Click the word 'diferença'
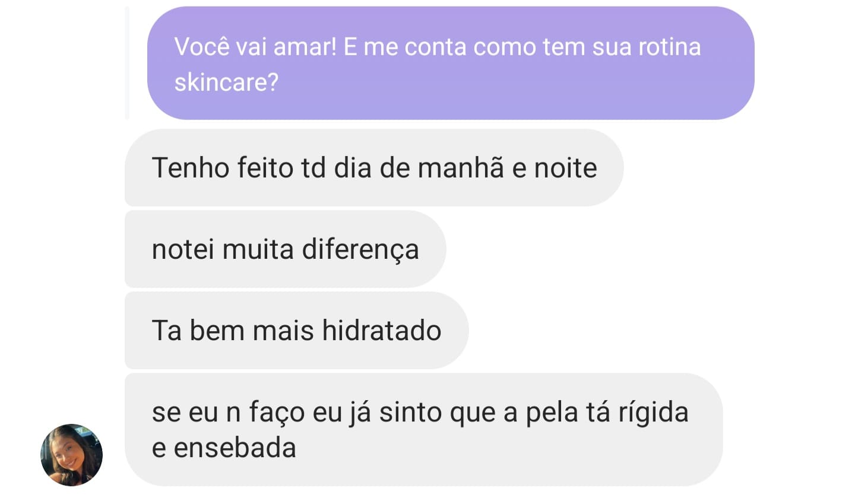The image size is (855, 504). 360,249
